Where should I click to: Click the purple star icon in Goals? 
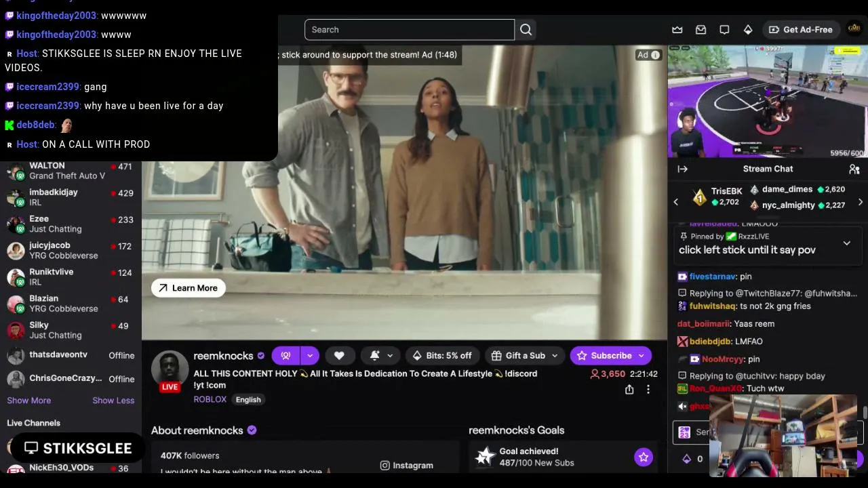coord(644,457)
